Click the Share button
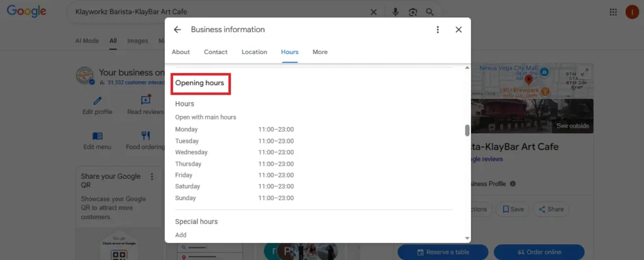 (x=551, y=209)
